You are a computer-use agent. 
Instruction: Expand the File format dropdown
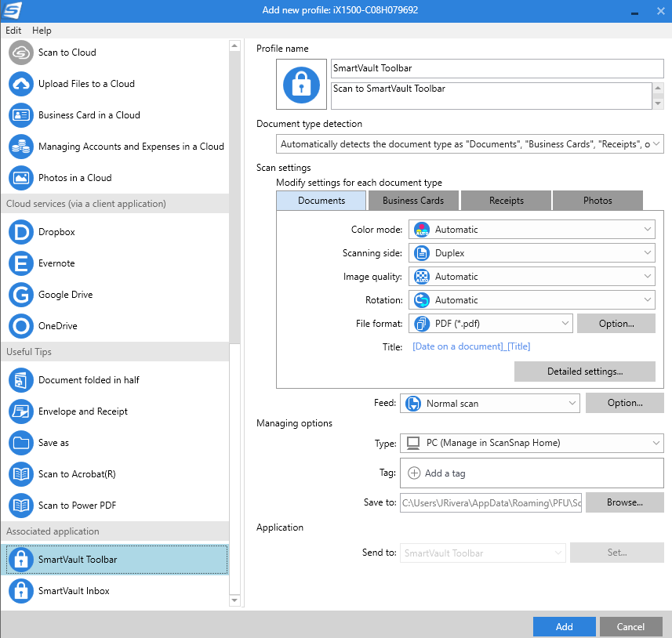(491, 324)
